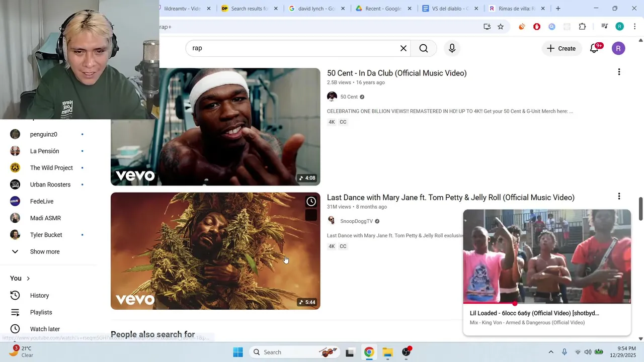Close the Rimas de villa tab
The image size is (644, 362).
pos(543,9)
